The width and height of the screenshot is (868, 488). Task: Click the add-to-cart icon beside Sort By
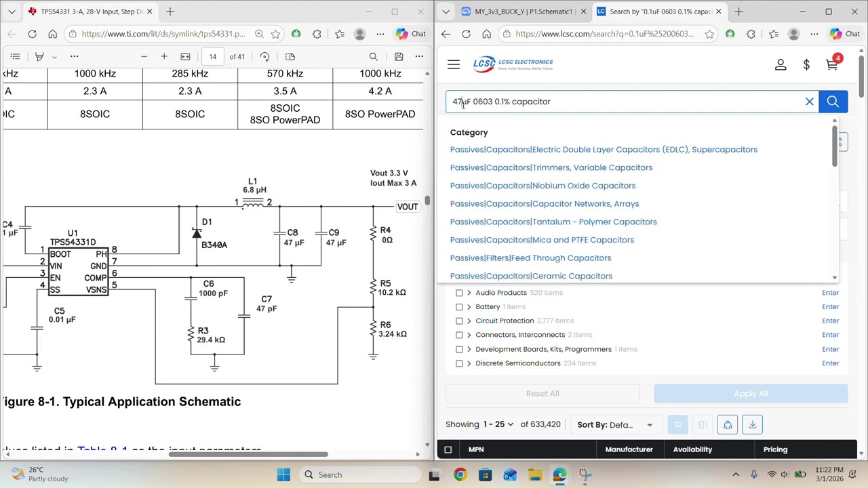tap(677, 425)
